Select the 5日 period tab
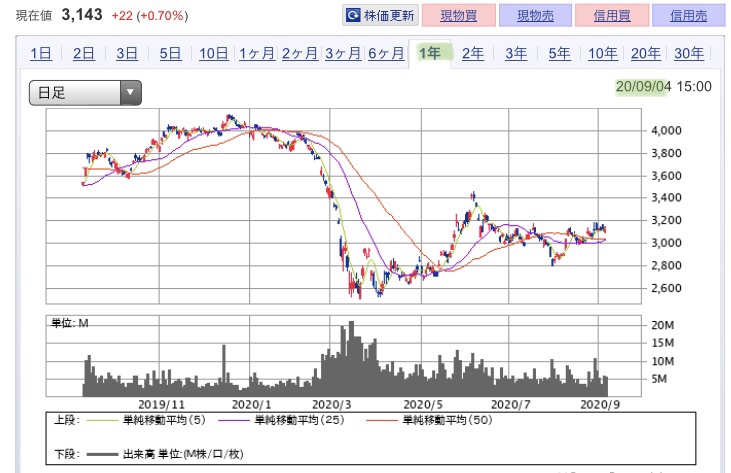 (171, 54)
